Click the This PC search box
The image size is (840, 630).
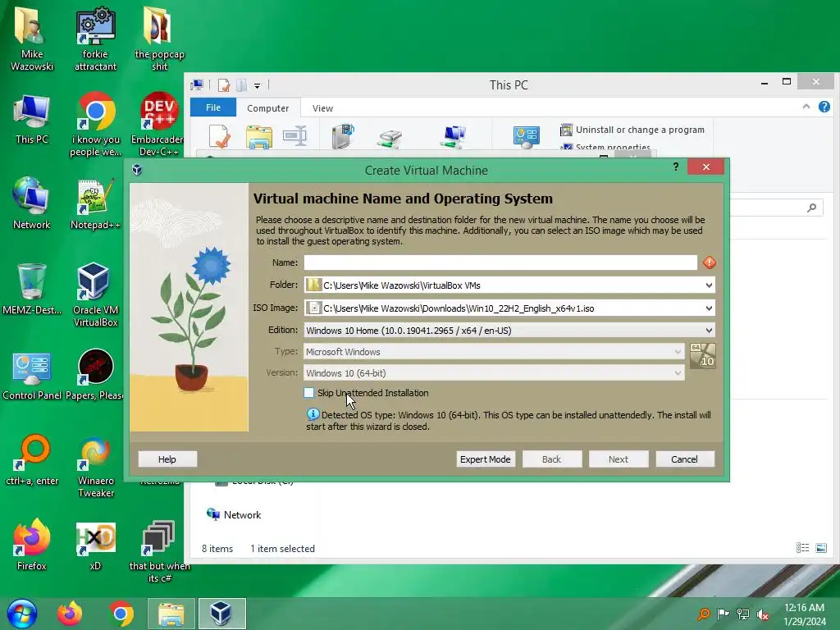click(776, 208)
